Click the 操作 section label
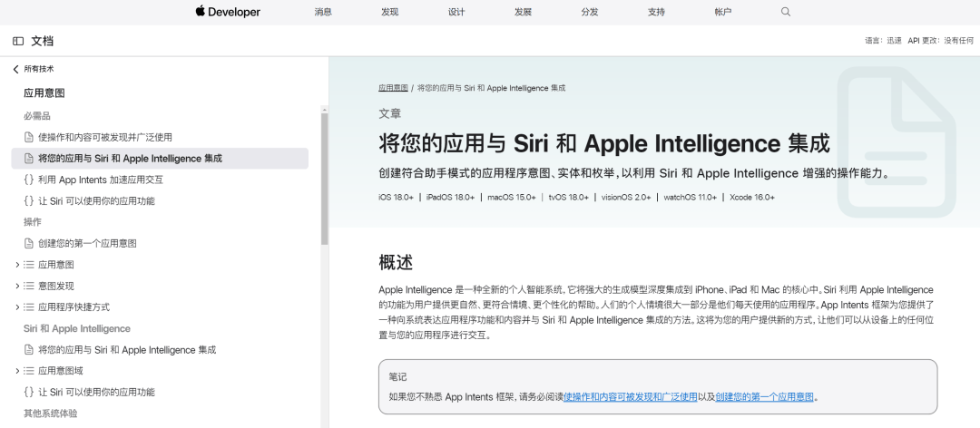Screen dimensions: 980x428 point(33,222)
